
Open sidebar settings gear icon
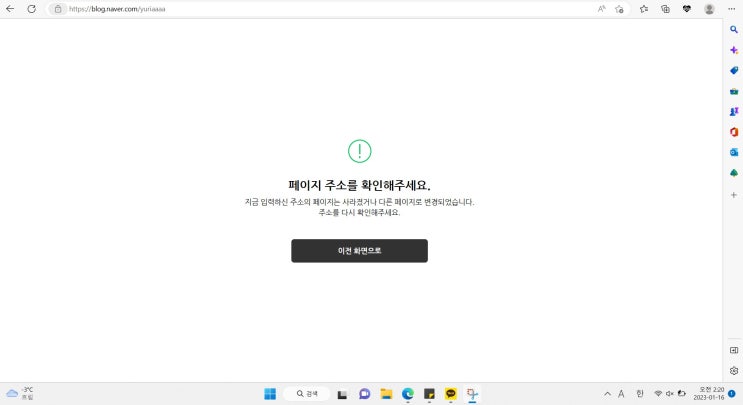734,370
